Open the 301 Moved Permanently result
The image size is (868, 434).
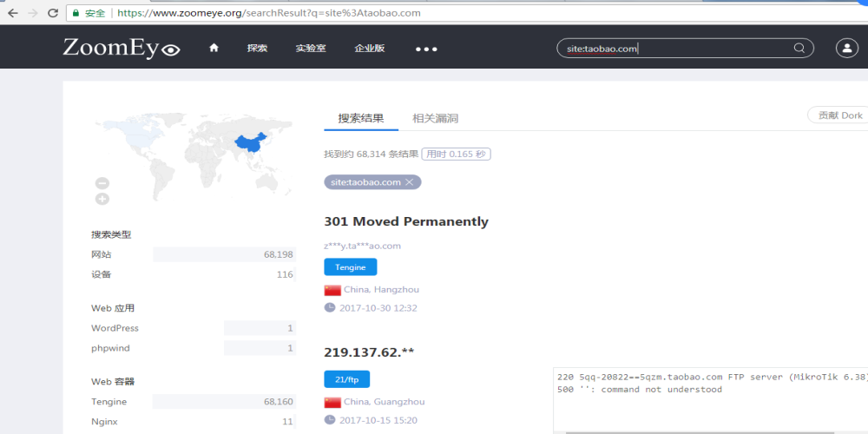(x=406, y=221)
